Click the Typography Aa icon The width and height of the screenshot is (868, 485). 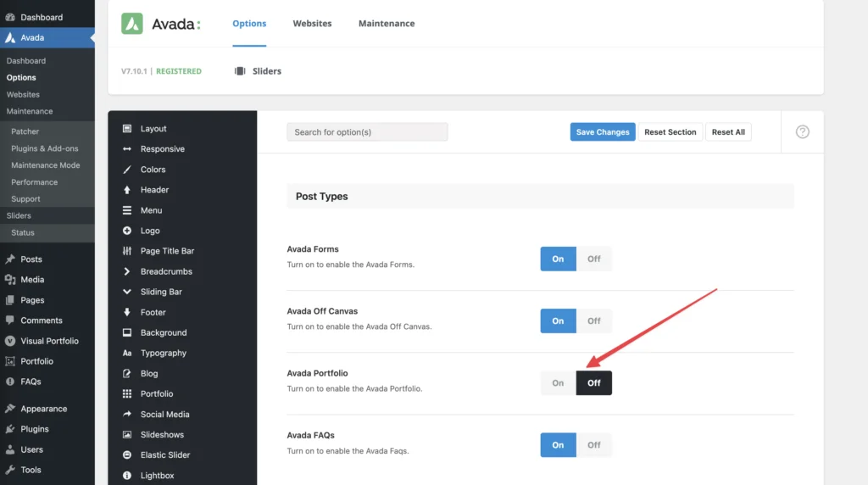[x=127, y=354]
